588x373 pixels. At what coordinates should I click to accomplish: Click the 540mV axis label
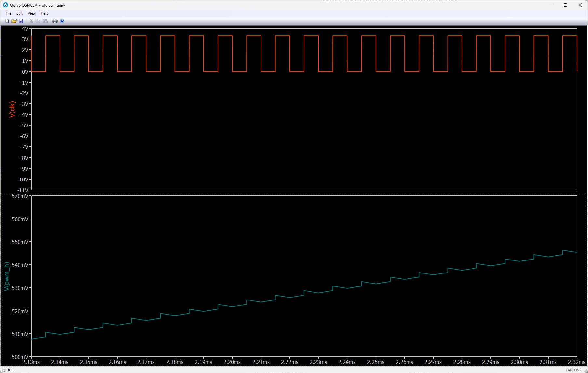[20, 265]
